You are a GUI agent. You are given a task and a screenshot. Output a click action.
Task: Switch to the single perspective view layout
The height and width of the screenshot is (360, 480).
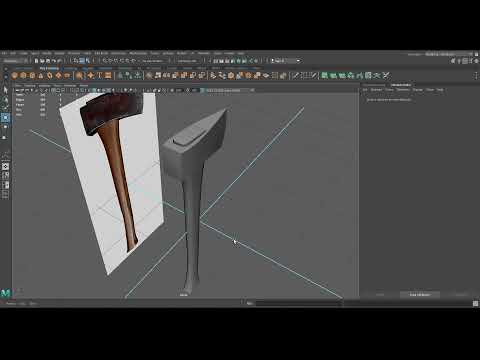pyautogui.click(x=5, y=166)
